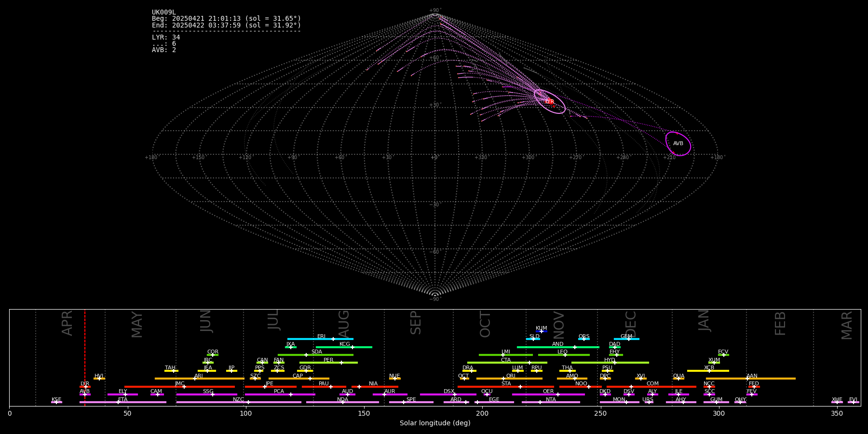Click the +90 latitude label at the map top

pyautogui.click(x=435, y=11)
